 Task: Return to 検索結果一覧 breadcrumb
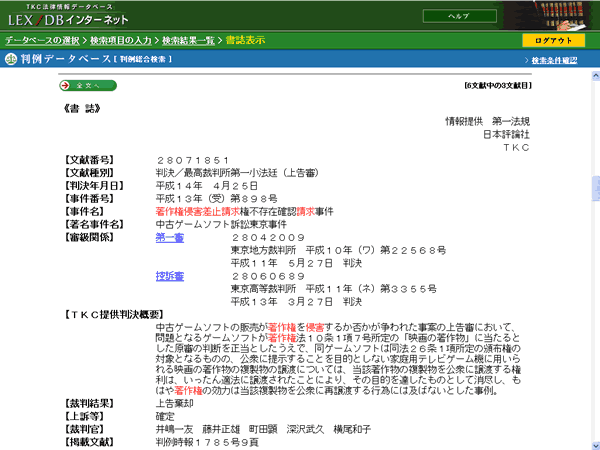coord(188,40)
